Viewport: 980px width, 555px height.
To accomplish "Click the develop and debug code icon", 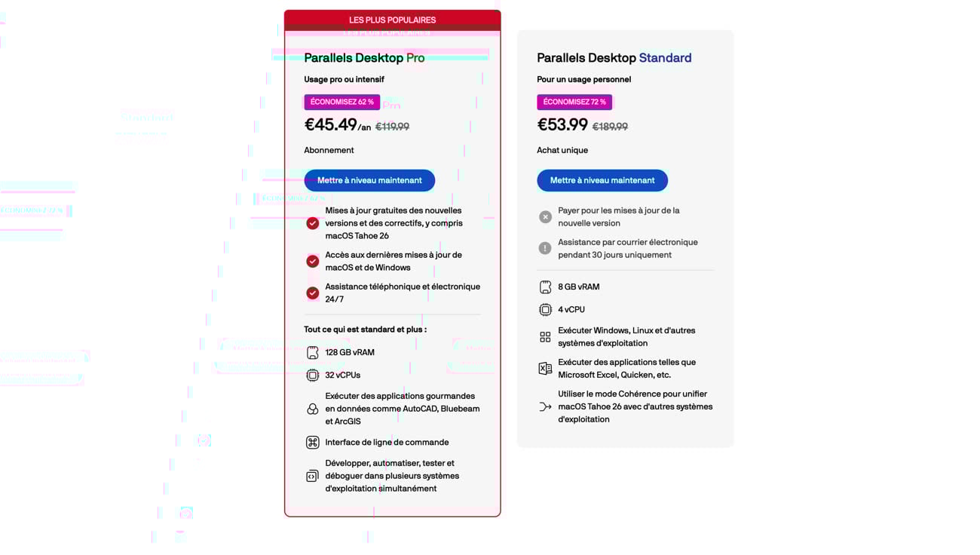I will (x=313, y=476).
